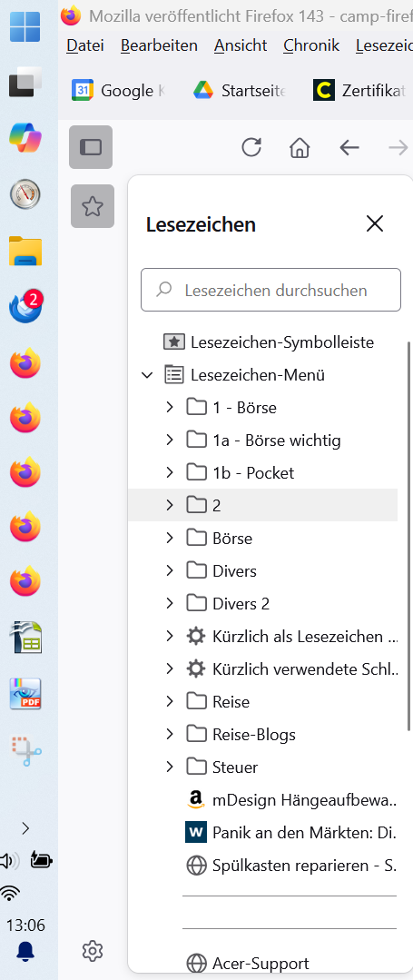The image size is (413, 980).
Task: Click the Lesezeichen durchsuchen search field
Action: click(x=270, y=290)
